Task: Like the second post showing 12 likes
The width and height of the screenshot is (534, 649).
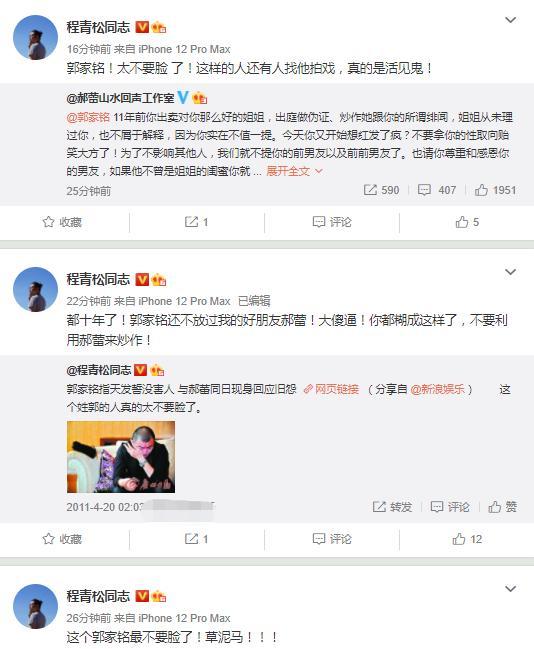Action: point(467,539)
